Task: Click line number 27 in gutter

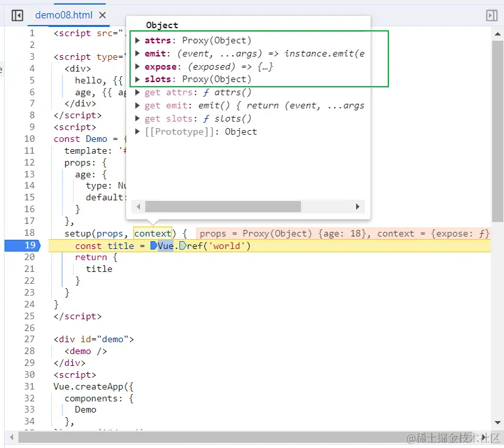Action: click(30, 340)
